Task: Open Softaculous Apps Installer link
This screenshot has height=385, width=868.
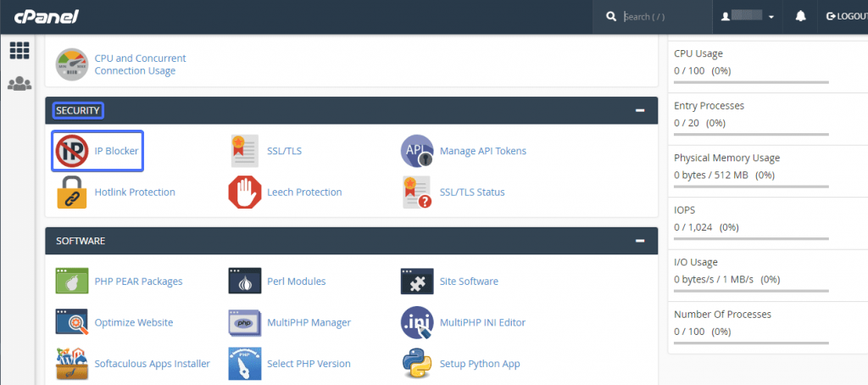Action: click(153, 364)
